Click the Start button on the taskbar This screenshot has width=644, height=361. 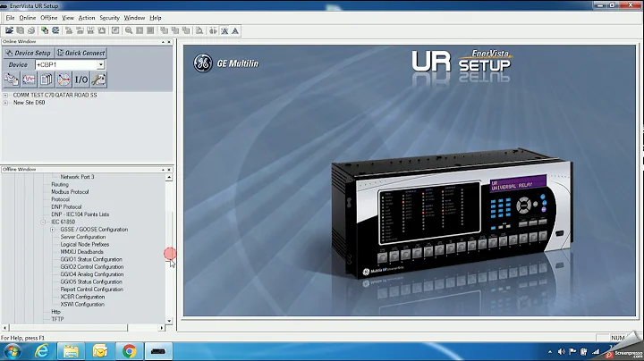coord(12,351)
